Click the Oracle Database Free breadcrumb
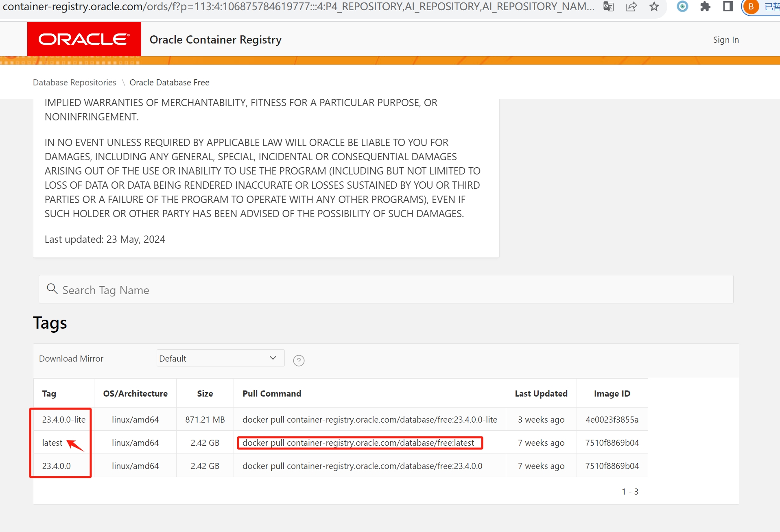 click(x=170, y=82)
